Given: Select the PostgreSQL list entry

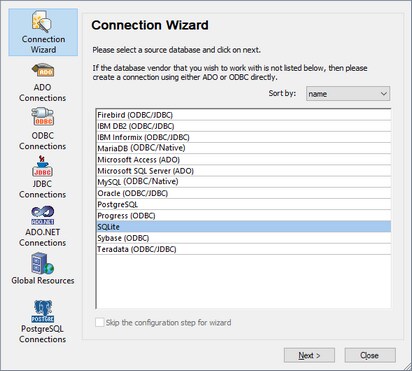Looking at the screenshot, I should coord(243,204).
